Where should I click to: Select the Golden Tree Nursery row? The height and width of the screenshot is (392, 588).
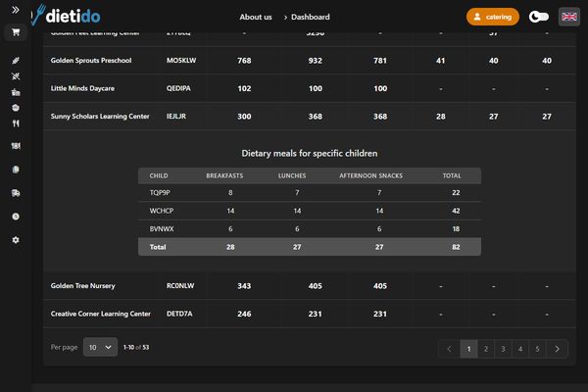[83, 286]
